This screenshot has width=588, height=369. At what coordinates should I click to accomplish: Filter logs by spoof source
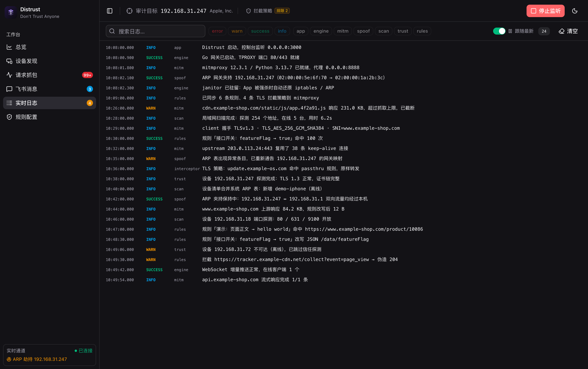pyautogui.click(x=363, y=31)
